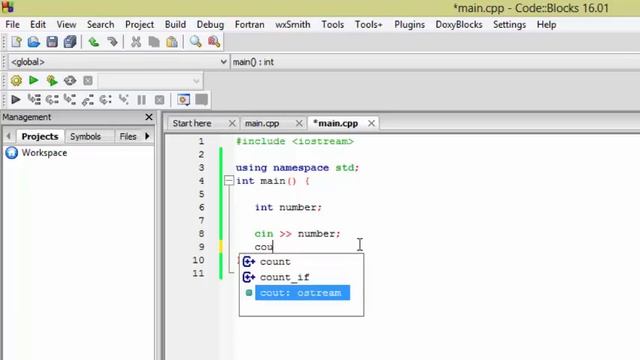Click the Step into instruction icon
Image resolution: width=640 pixels, height=360 pixels.
(x=124, y=100)
